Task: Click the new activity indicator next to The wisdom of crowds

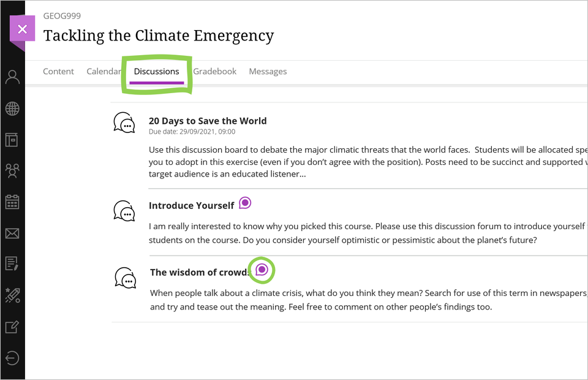Action: (x=262, y=270)
